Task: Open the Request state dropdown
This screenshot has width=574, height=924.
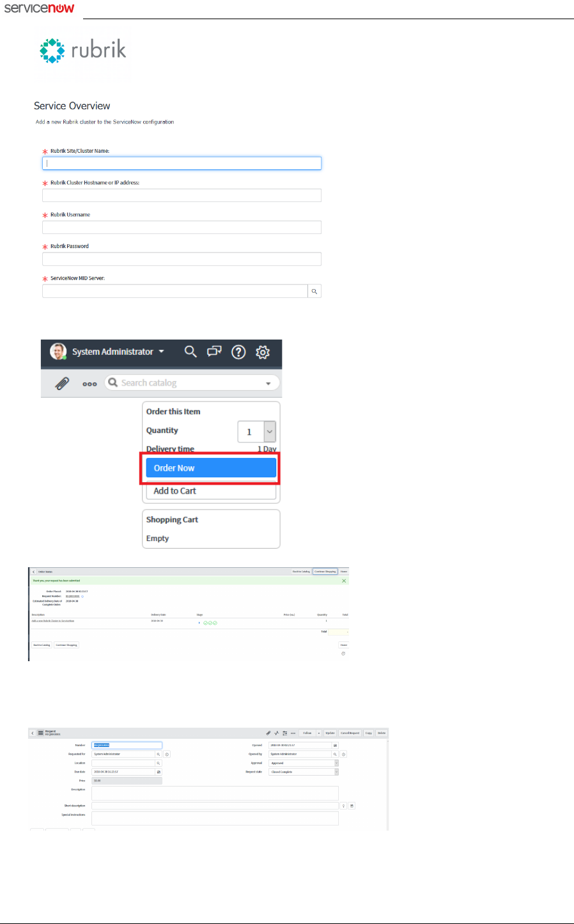Action: coord(304,772)
